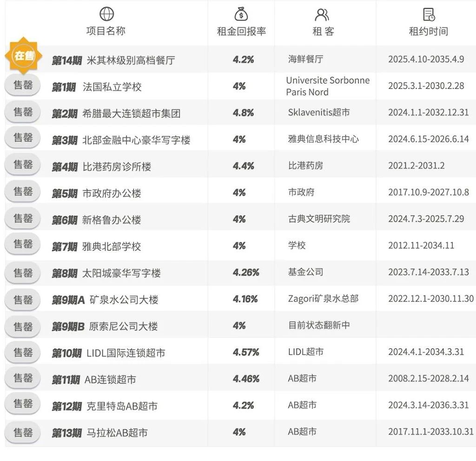Select project name 第12期 克里特岛AB超市
Viewport: 476px width, 461px height.
(x=105, y=406)
